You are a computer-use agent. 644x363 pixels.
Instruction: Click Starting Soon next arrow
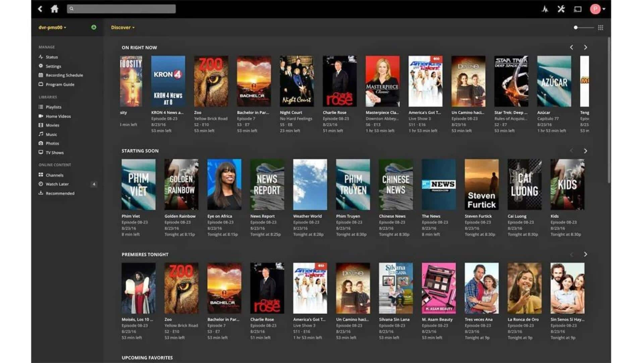[586, 151]
